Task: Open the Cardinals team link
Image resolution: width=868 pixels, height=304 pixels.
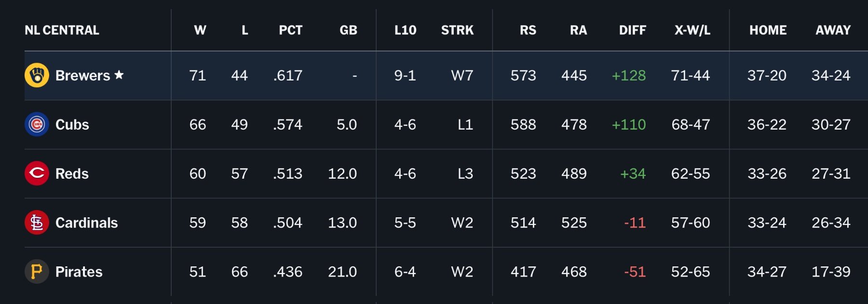Action: pos(86,223)
